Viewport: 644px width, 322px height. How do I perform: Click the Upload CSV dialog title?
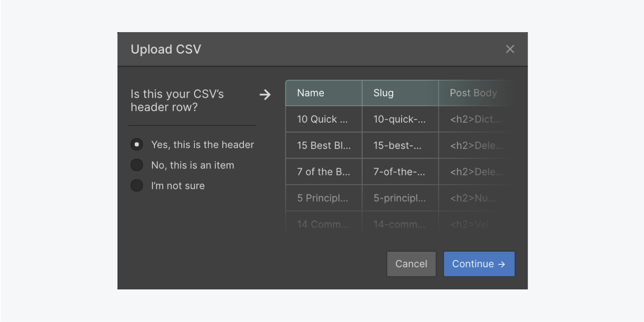(166, 49)
